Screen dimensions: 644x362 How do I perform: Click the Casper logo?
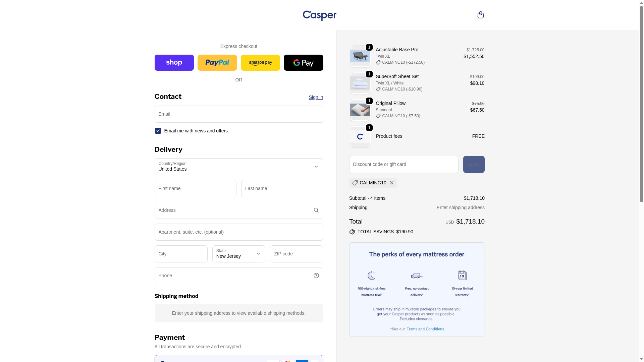[x=319, y=15]
